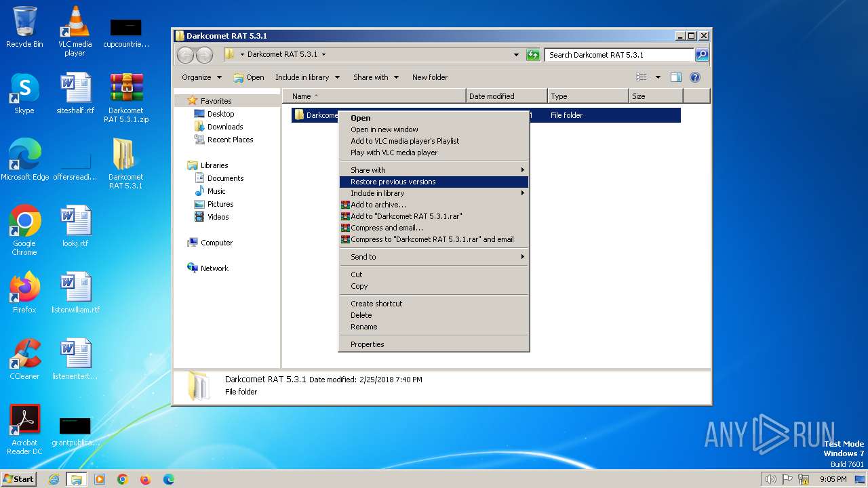Select Computer in navigation pane
The height and width of the screenshot is (488, 868).
210,243
